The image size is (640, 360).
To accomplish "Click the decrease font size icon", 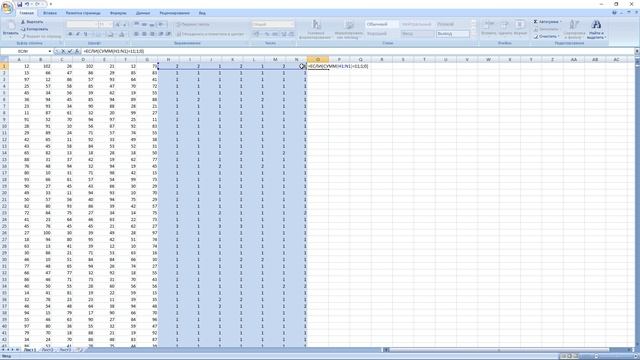I will (x=125, y=24).
